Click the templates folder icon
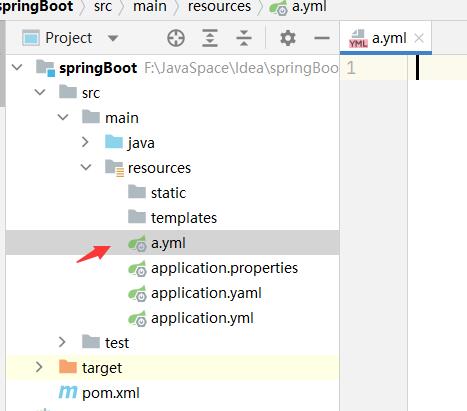Screen dimensions: 467x411 click(x=137, y=217)
